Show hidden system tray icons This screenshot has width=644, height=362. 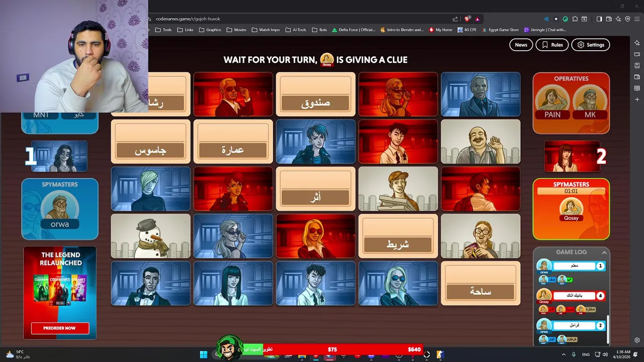pos(563,354)
